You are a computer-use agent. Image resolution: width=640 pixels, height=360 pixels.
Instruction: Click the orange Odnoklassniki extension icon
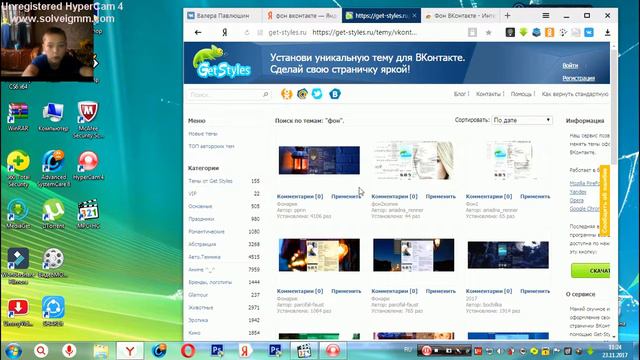[549, 33]
